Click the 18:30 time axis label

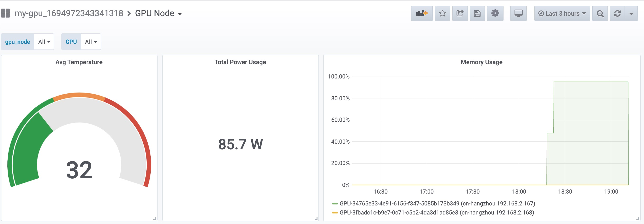tap(565, 192)
